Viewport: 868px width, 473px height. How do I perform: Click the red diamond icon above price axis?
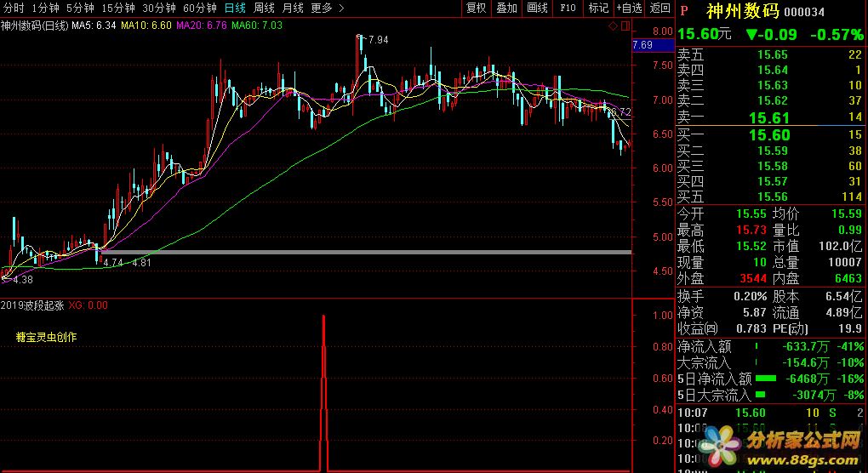coord(613,26)
